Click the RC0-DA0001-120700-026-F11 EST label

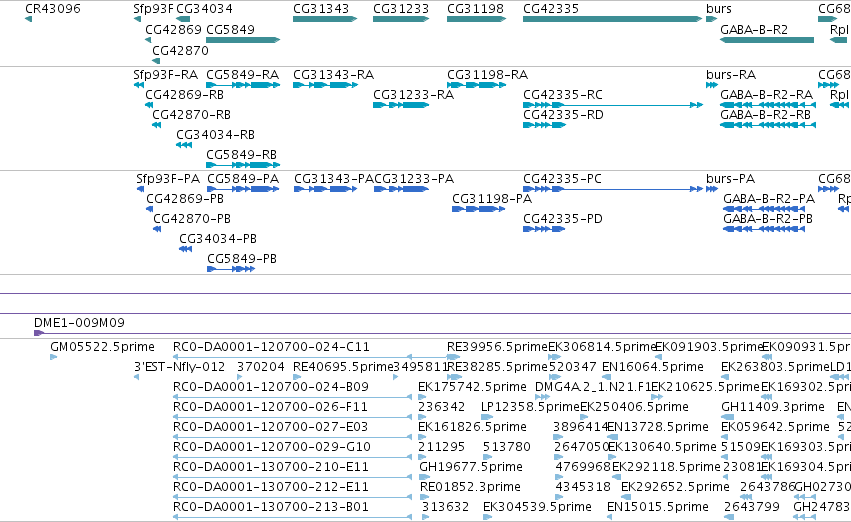[270, 407]
